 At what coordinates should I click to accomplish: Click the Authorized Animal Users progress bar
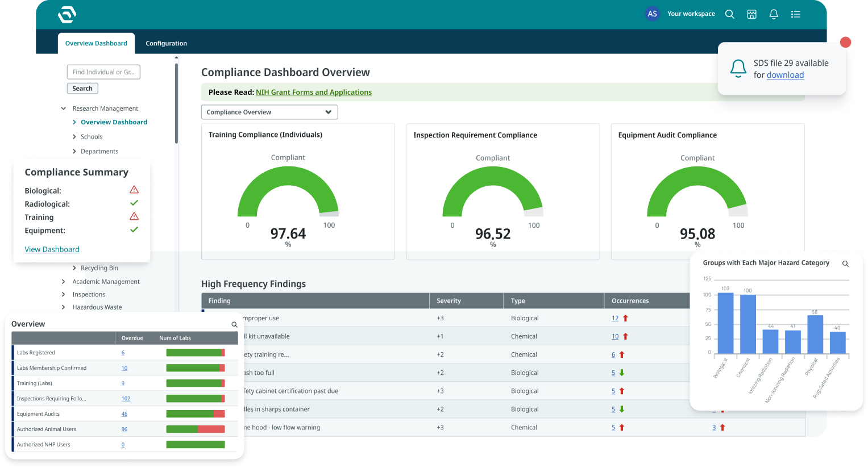tap(195, 429)
